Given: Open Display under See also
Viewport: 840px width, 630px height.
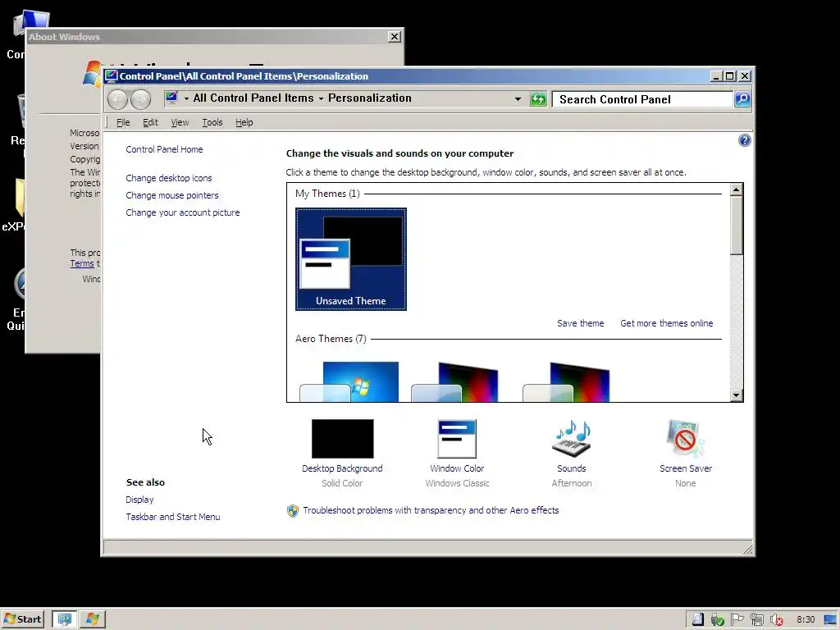Looking at the screenshot, I should tap(139, 500).
